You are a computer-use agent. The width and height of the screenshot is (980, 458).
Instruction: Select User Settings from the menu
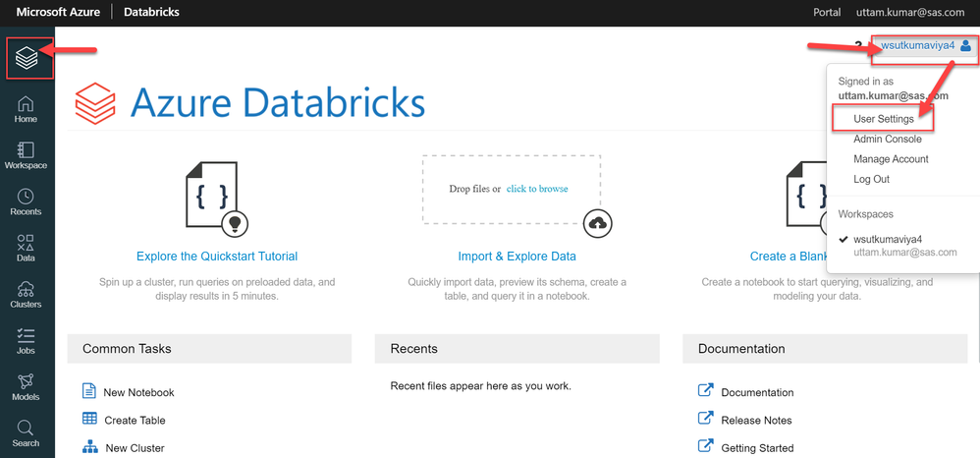884,119
